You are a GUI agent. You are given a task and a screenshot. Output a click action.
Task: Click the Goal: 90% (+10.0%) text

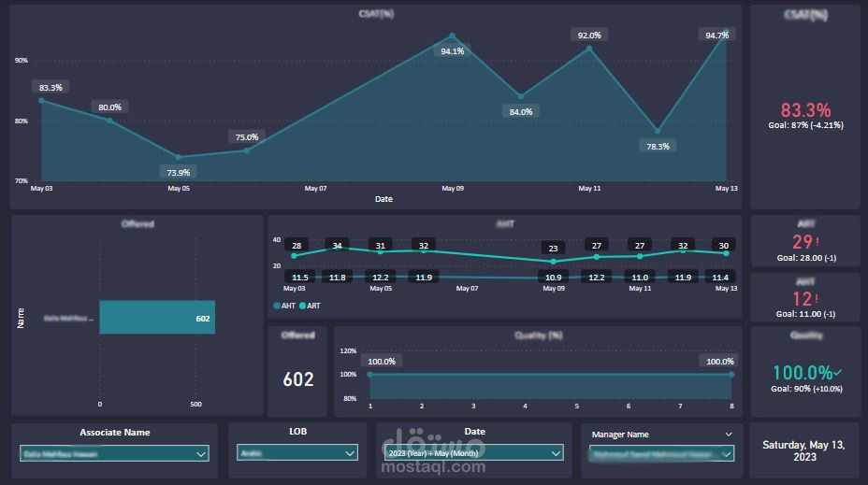point(806,389)
